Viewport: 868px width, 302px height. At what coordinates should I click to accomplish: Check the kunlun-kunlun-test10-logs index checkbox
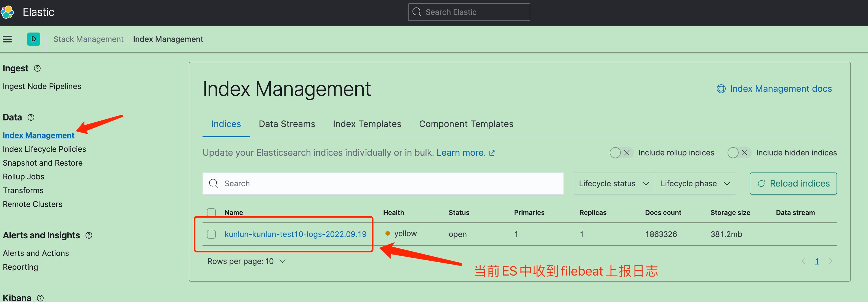(x=211, y=234)
